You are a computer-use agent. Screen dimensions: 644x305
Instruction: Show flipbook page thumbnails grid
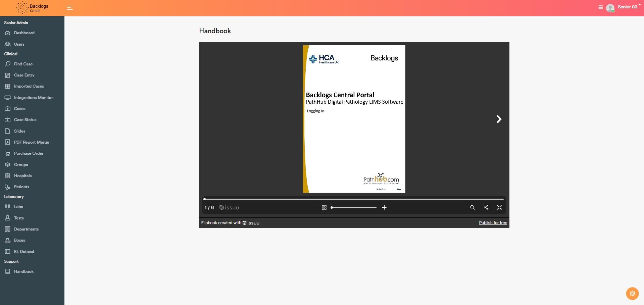pyautogui.click(x=324, y=207)
